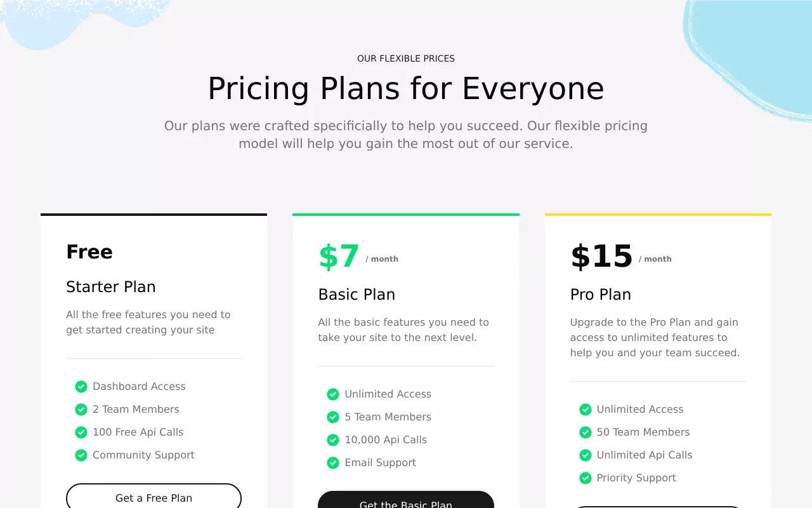This screenshot has width=812, height=508.
Task: Click the Pro Plan Unlimited Access checkmark
Action: 586,410
